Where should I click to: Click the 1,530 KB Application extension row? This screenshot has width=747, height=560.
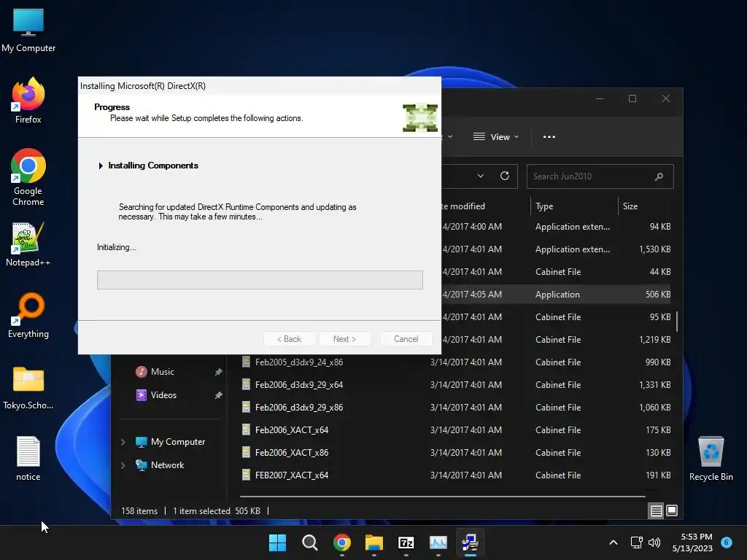557,249
